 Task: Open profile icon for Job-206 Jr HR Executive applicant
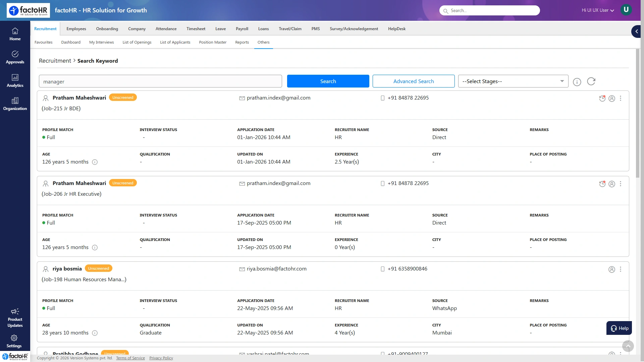click(612, 184)
